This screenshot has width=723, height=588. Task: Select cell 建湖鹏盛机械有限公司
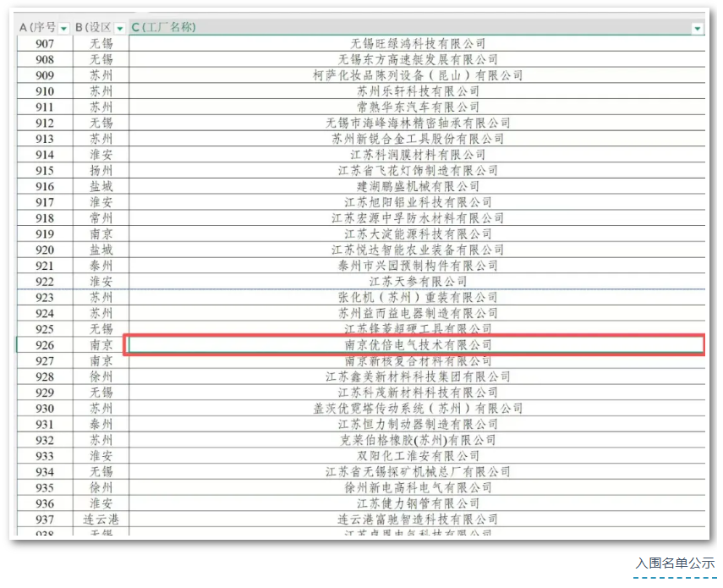click(x=417, y=186)
